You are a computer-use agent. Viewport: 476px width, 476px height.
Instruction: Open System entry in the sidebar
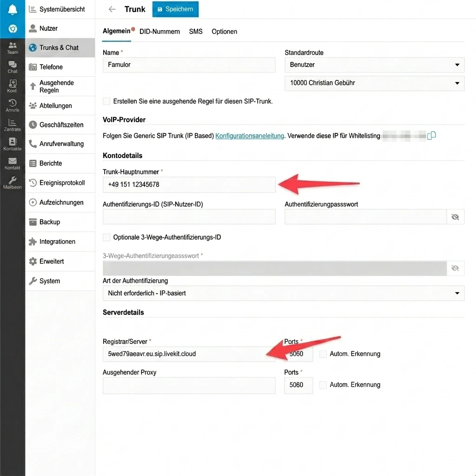[x=60, y=281]
